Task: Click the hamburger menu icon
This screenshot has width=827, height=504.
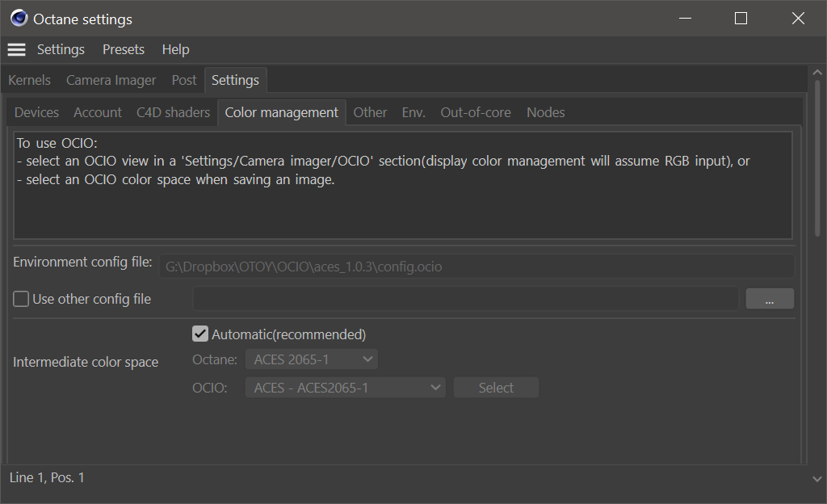Action: 16,50
